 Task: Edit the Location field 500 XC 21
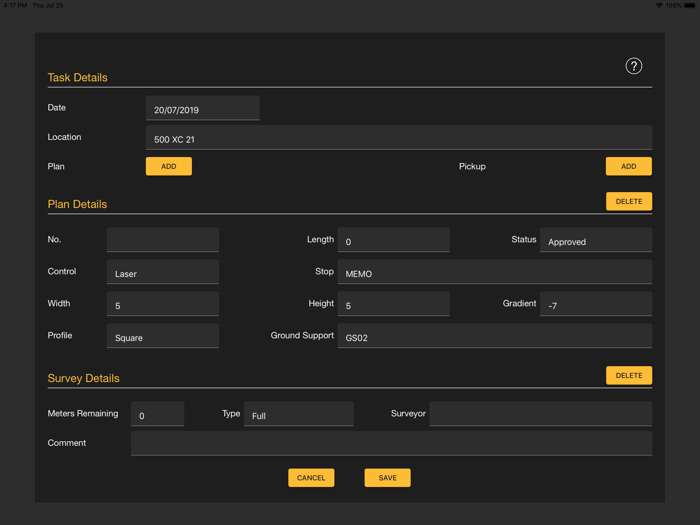point(398,139)
